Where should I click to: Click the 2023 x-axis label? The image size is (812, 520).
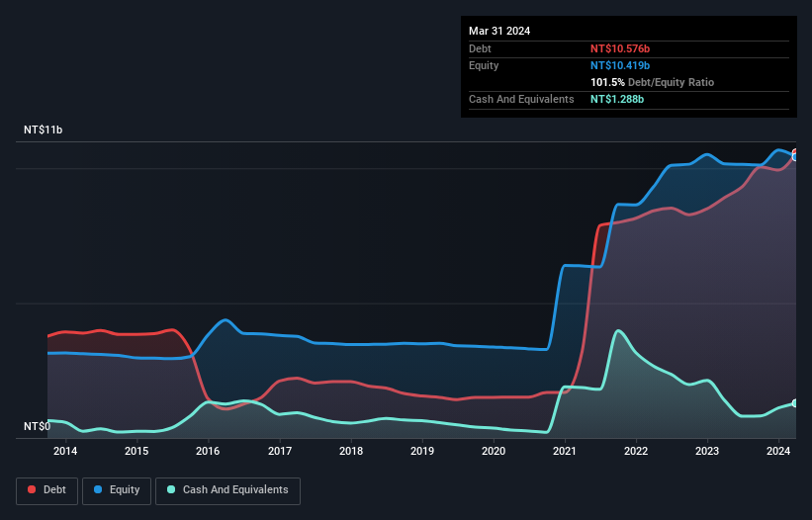coord(707,451)
